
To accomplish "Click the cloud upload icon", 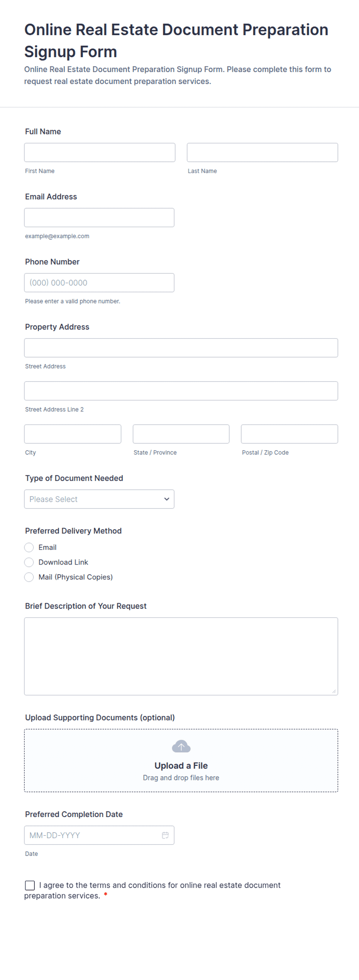I will 181,746.
